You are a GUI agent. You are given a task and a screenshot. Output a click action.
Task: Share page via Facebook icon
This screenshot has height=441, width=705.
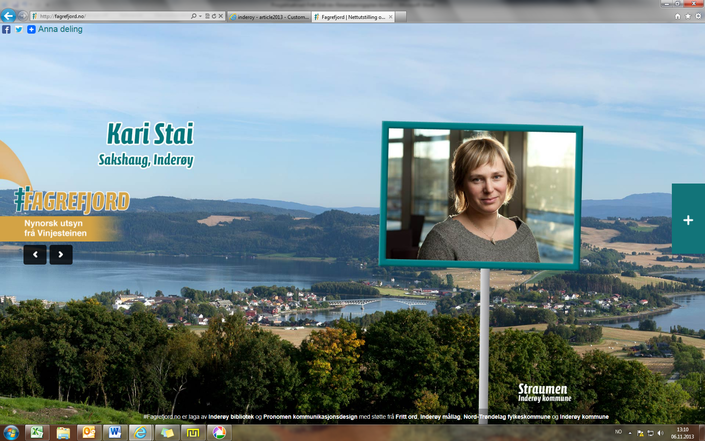point(6,29)
